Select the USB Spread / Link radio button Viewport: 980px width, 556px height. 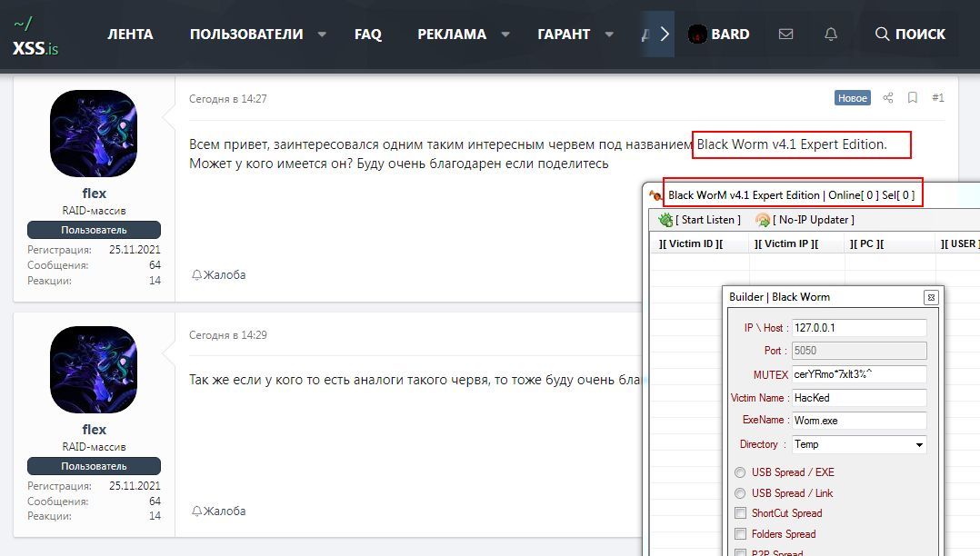pyautogui.click(x=740, y=493)
